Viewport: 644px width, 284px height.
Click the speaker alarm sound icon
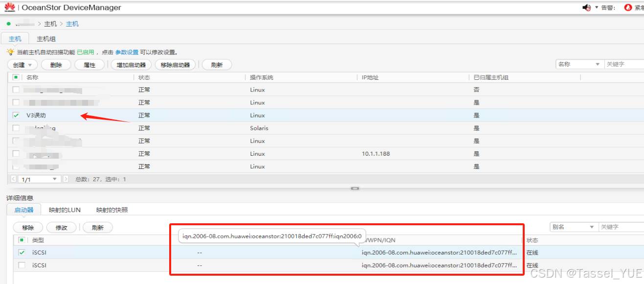(587, 7)
